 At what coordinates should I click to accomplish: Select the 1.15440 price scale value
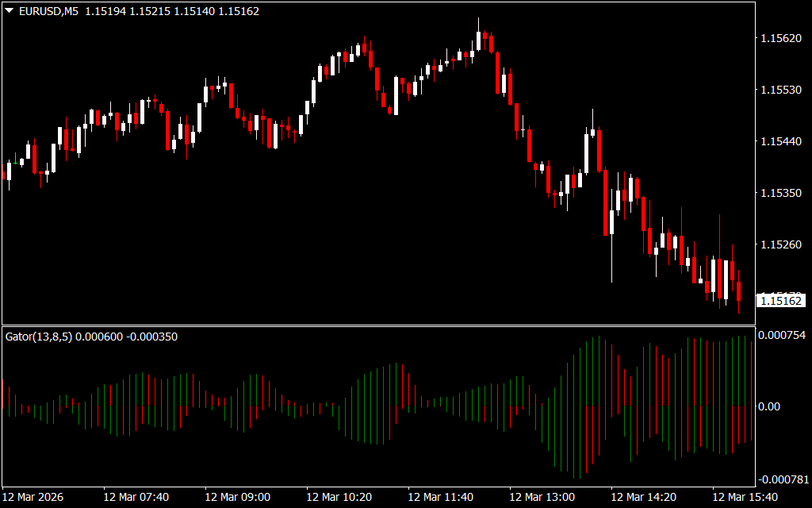click(x=781, y=141)
